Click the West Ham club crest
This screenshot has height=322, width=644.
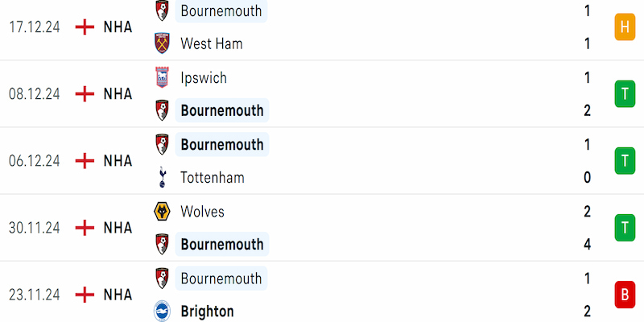click(x=163, y=43)
